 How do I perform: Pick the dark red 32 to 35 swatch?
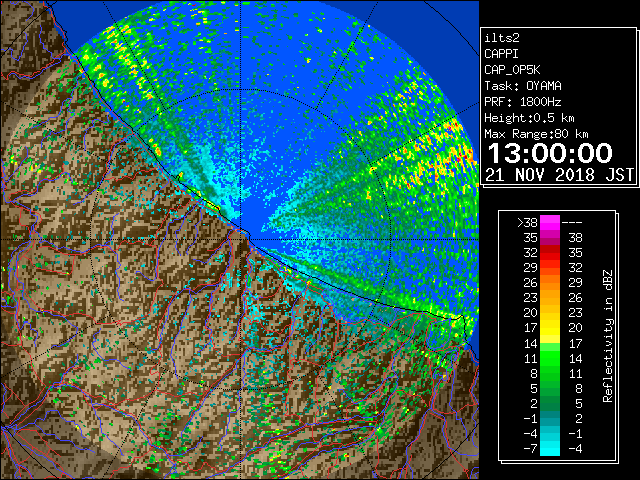coord(550,253)
